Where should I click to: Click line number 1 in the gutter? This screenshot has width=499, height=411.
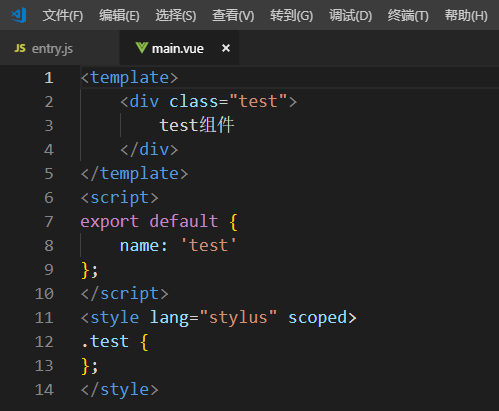49,78
